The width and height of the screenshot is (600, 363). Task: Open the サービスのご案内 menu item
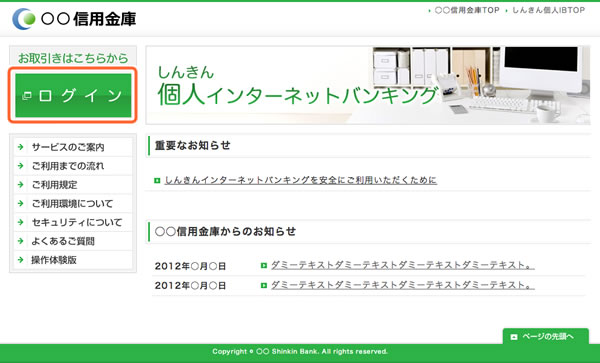point(73,147)
